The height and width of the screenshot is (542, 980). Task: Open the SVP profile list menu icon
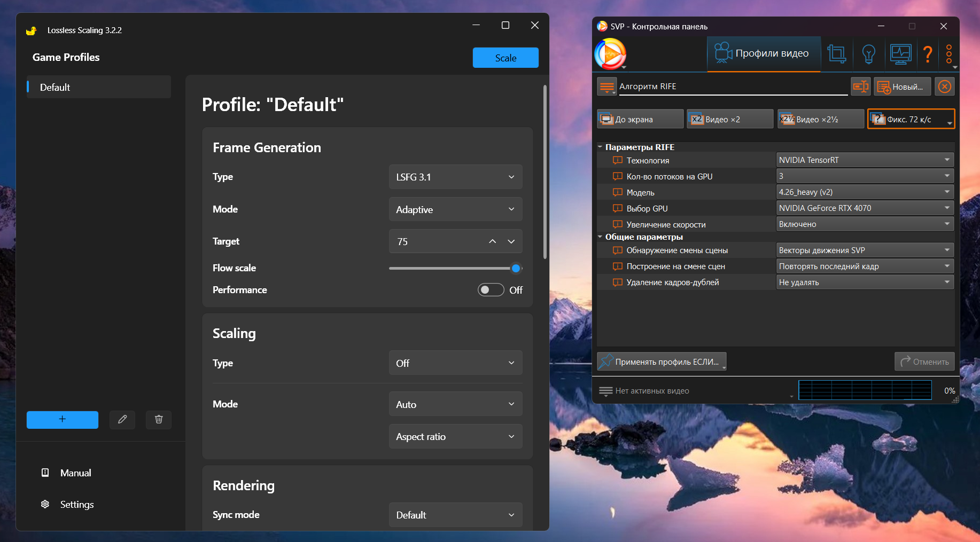pos(607,87)
